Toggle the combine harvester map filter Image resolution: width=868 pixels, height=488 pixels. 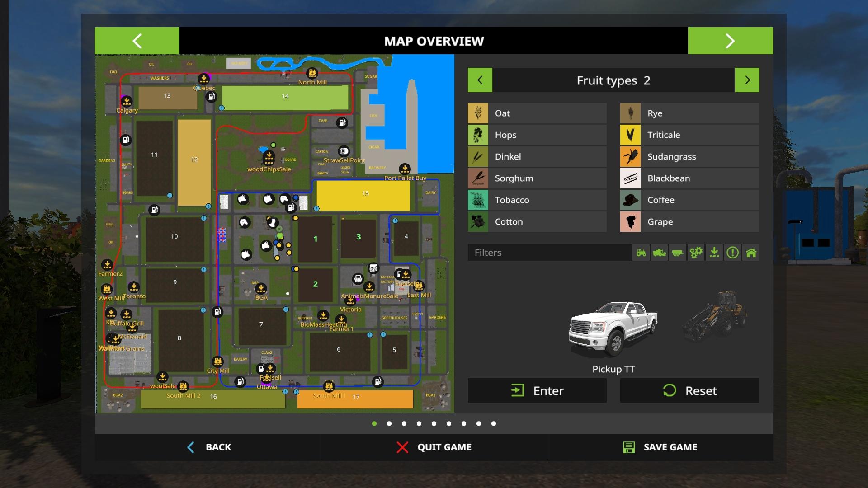[x=659, y=253]
